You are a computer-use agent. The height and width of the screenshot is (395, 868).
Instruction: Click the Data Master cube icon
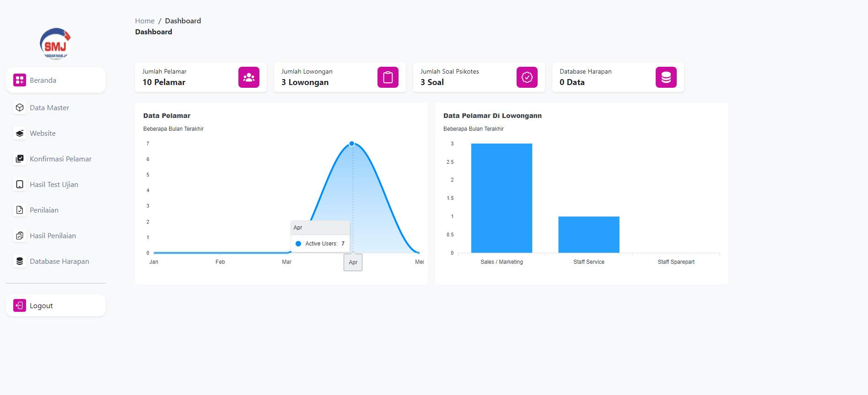coord(20,107)
